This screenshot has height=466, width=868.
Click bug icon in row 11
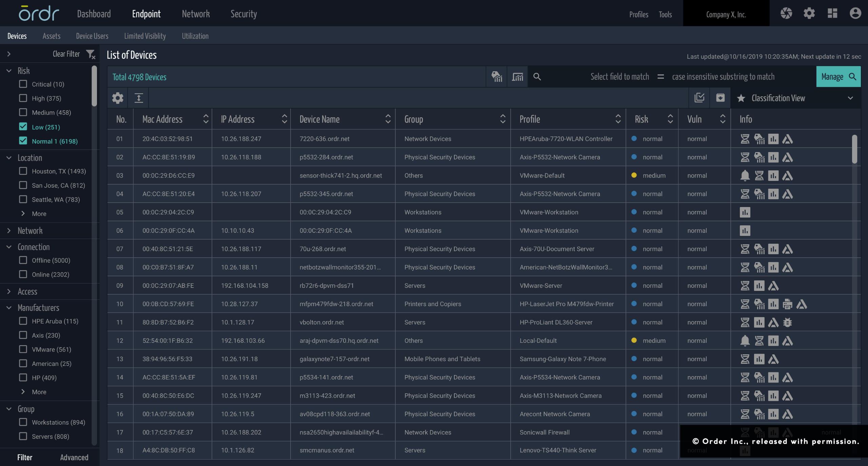(787, 322)
